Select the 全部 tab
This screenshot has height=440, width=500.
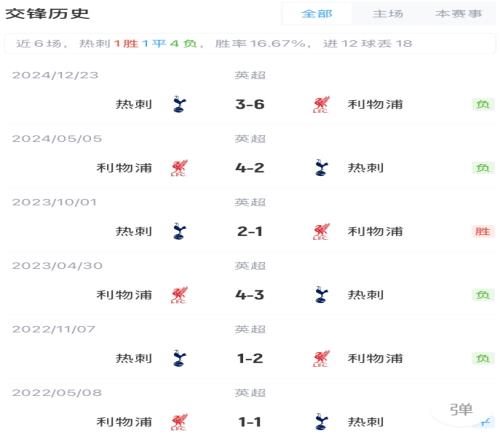(x=317, y=14)
